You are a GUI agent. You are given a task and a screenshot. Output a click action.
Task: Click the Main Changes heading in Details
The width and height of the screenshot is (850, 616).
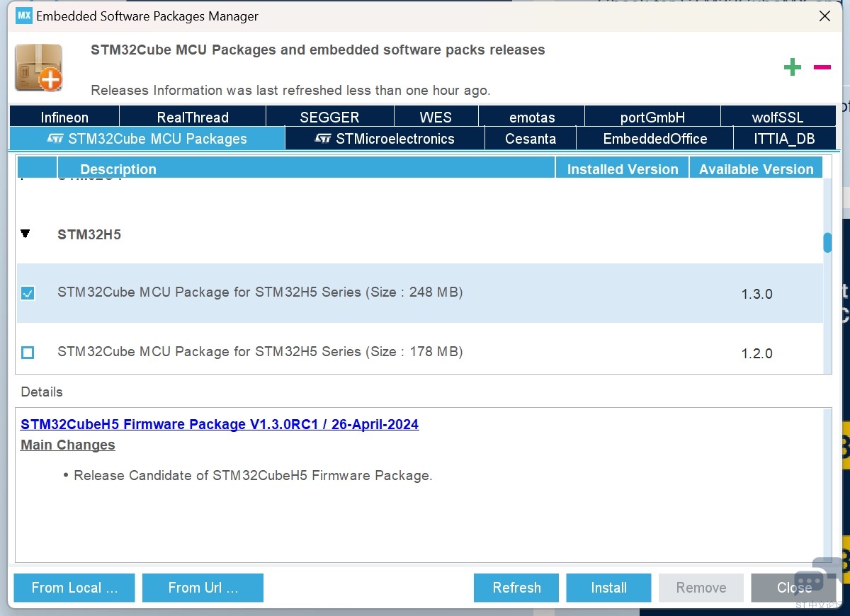click(68, 445)
